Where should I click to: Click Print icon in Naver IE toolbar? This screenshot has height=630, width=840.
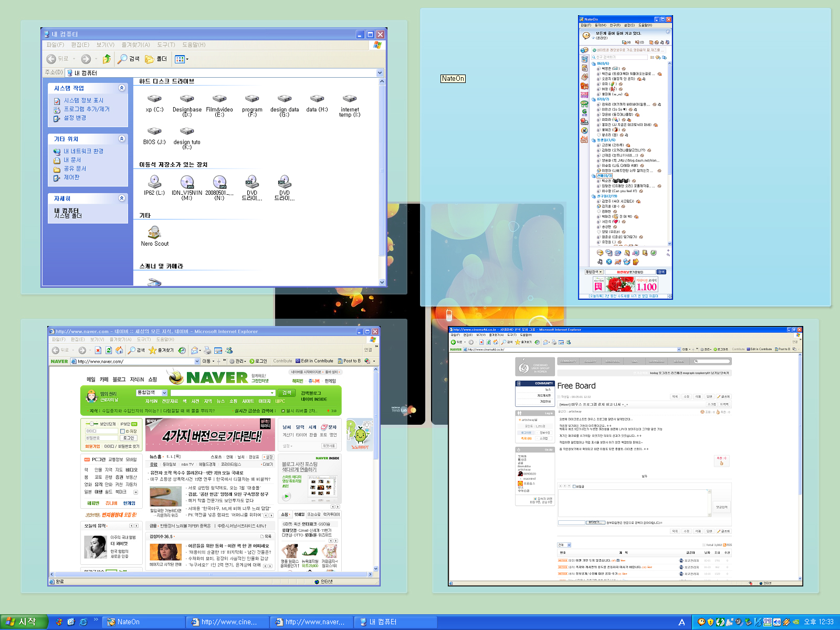207,350
